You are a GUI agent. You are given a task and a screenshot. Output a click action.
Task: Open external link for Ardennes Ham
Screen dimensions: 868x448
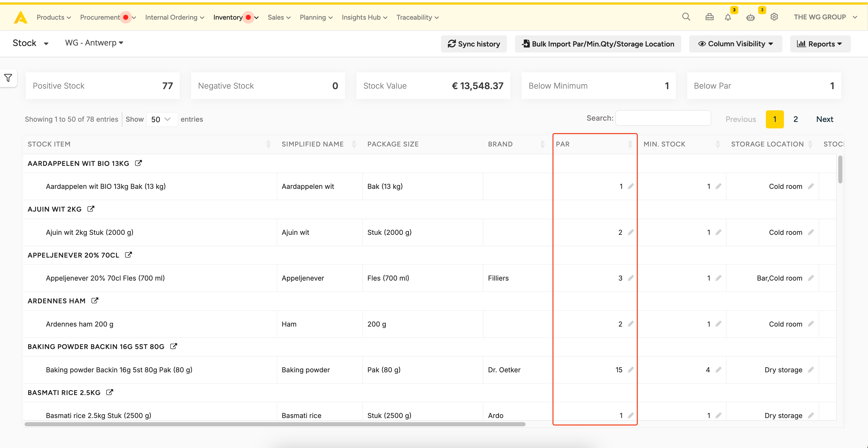[95, 300]
